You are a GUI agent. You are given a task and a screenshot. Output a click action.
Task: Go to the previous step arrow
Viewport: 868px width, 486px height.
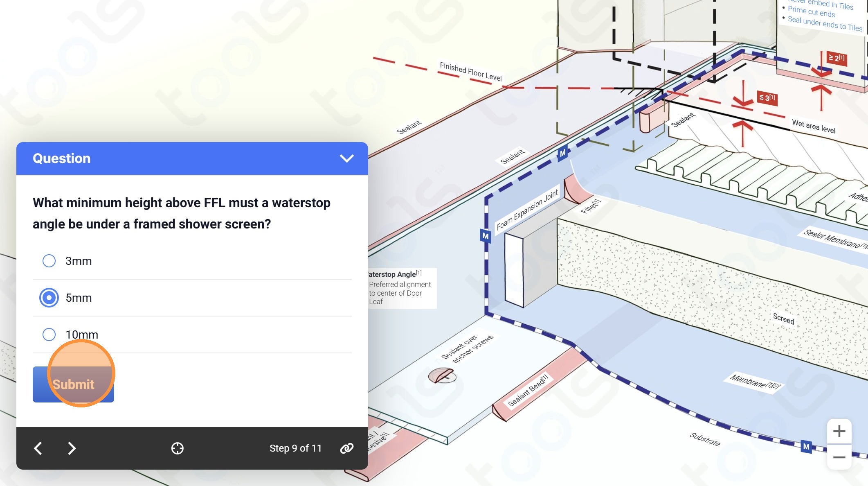(38, 448)
